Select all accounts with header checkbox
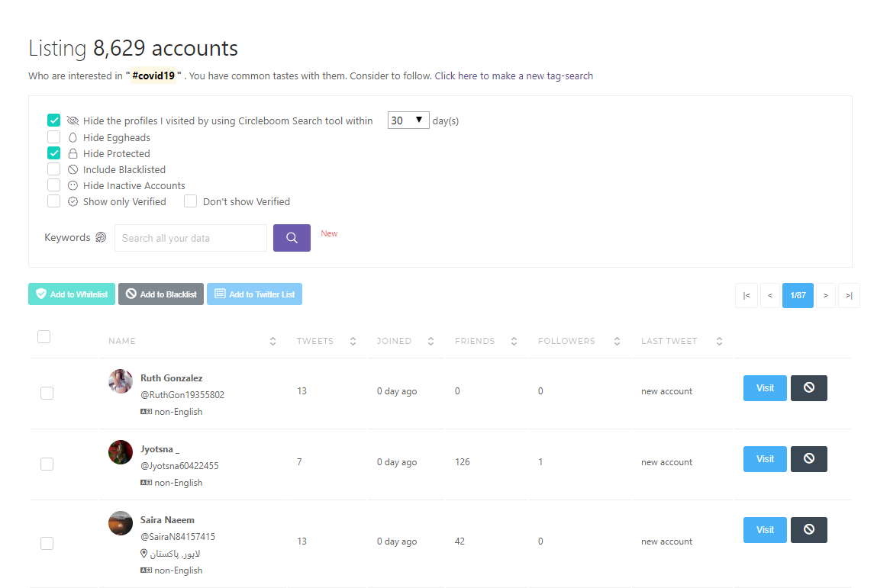This screenshot has width=890, height=588. coord(44,336)
